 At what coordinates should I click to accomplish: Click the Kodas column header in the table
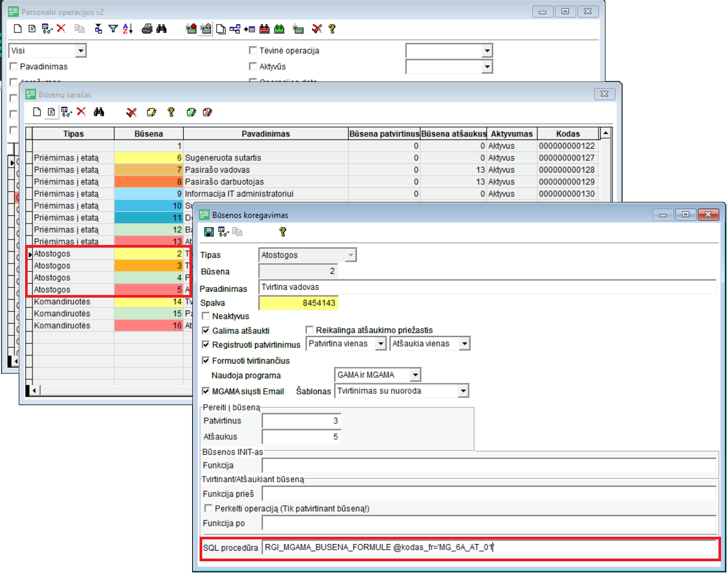pos(567,134)
